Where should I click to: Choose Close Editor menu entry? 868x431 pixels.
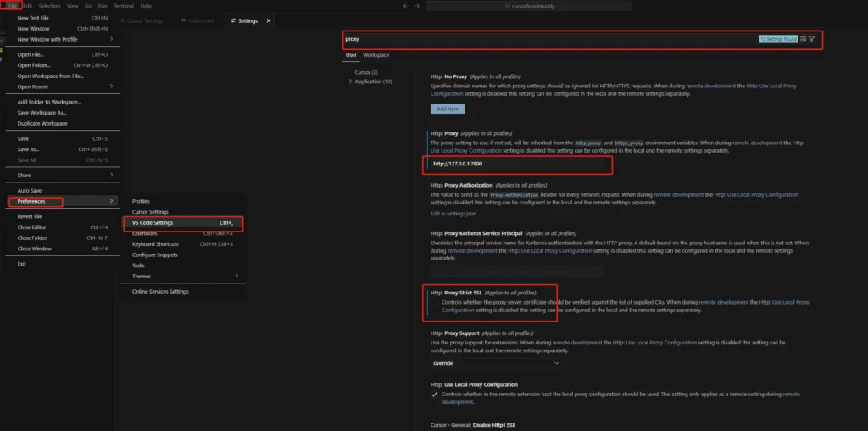(x=62, y=227)
